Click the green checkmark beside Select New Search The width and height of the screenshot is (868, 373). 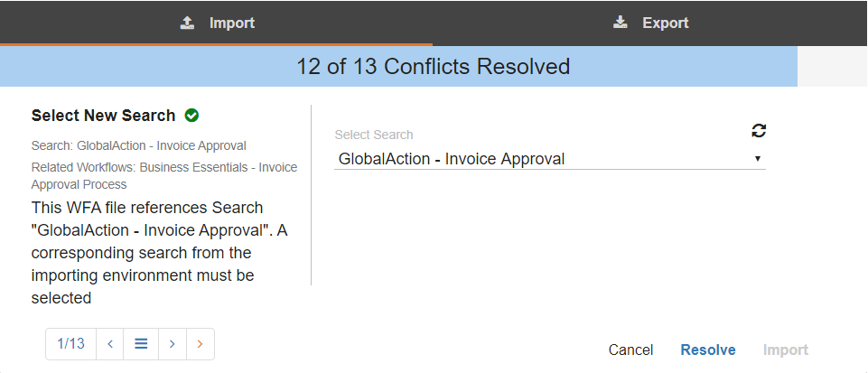pos(191,116)
